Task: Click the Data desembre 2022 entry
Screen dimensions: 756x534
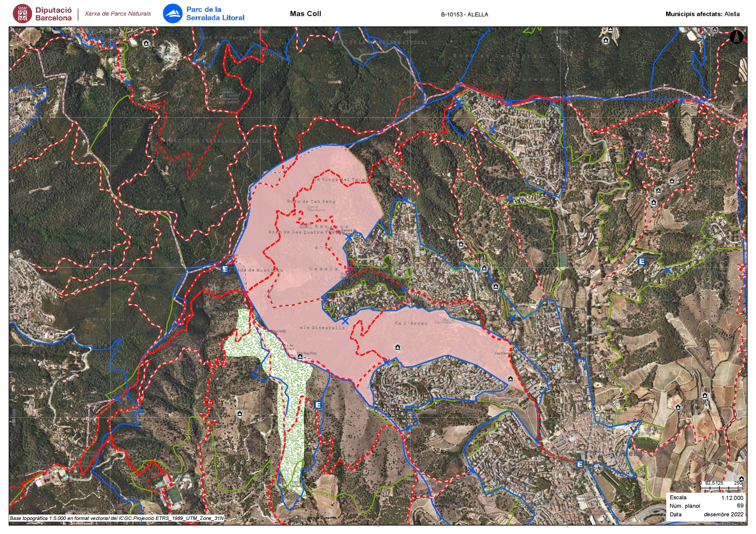Action: tap(706, 514)
